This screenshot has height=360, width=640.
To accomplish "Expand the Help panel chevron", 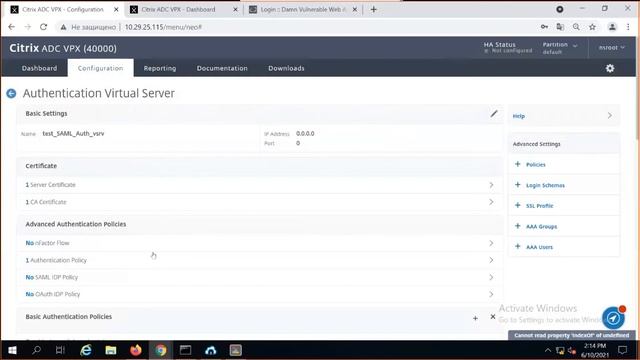I will click(609, 116).
